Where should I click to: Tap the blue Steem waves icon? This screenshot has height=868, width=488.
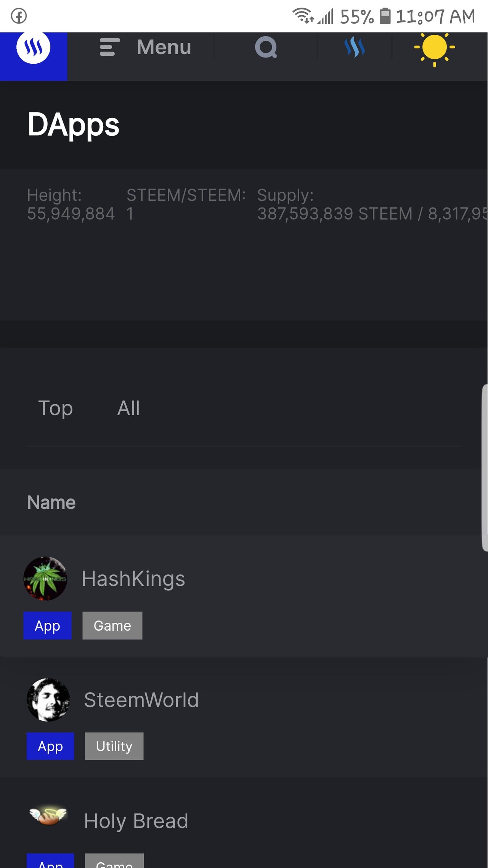pyautogui.click(x=355, y=47)
